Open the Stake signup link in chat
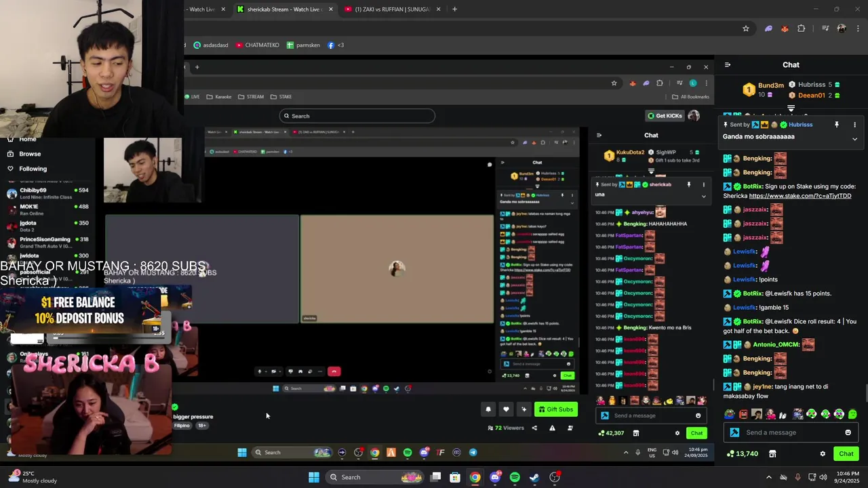 coord(800,196)
